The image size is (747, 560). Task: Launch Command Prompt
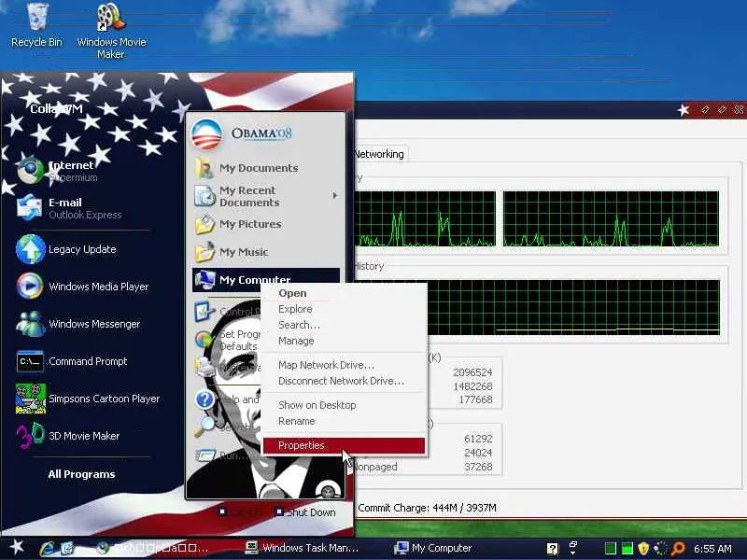(x=73, y=361)
